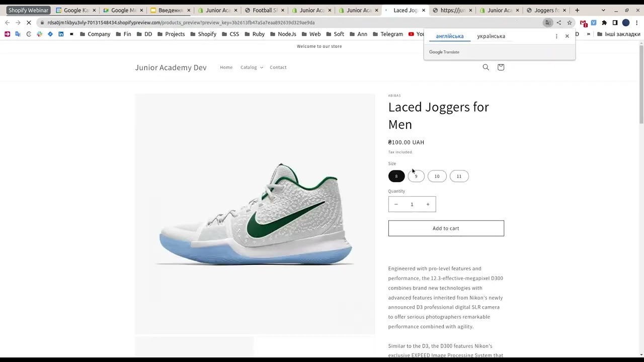Viewport: 644px width, 362px height.
Task: Open the Slack bookmark icon
Action: [39, 34]
